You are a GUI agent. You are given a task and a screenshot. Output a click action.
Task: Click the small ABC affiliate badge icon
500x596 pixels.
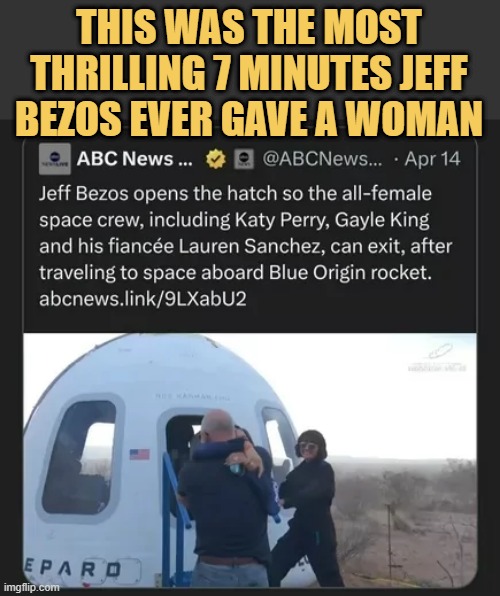click(244, 159)
